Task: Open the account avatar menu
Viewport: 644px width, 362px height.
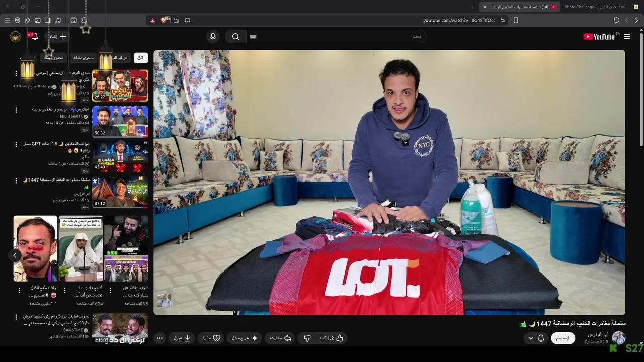Action: (16, 36)
